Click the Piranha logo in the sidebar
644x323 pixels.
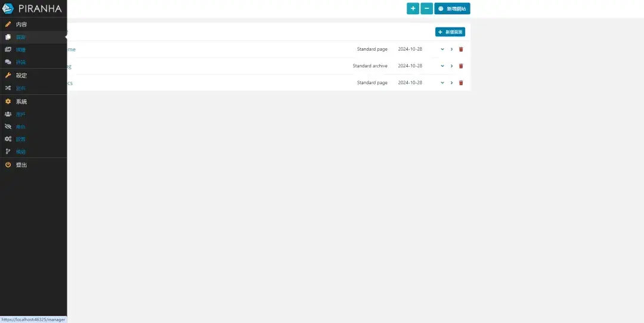coord(33,8)
